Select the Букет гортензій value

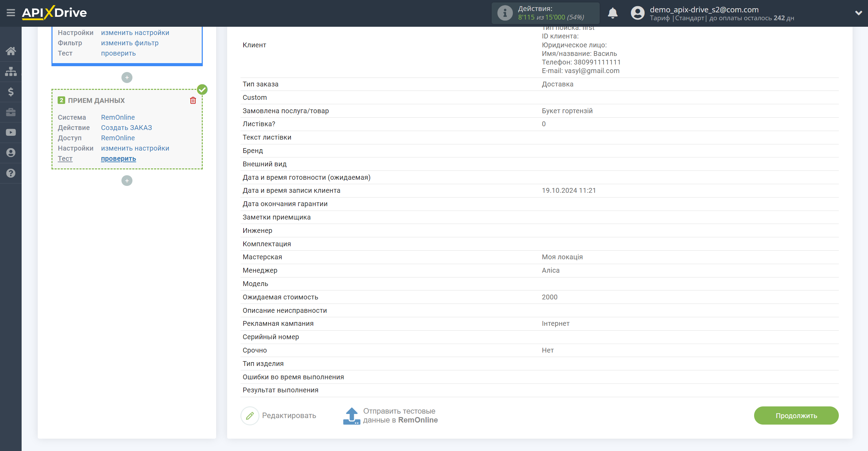tap(567, 111)
